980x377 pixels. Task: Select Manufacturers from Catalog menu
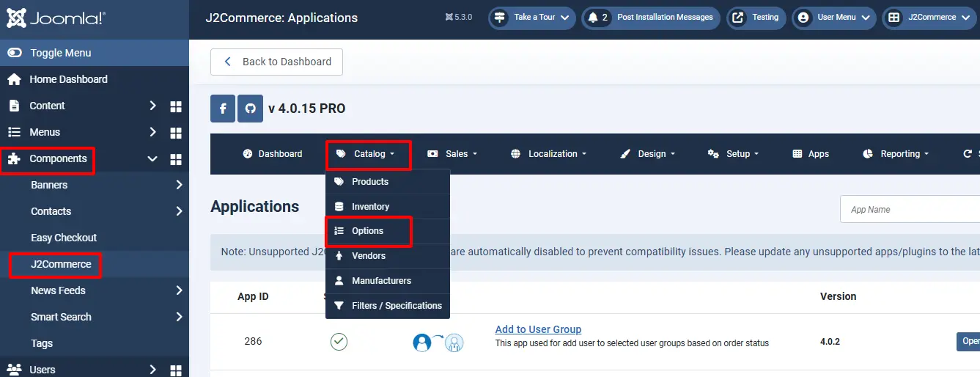(x=388, y=281)
